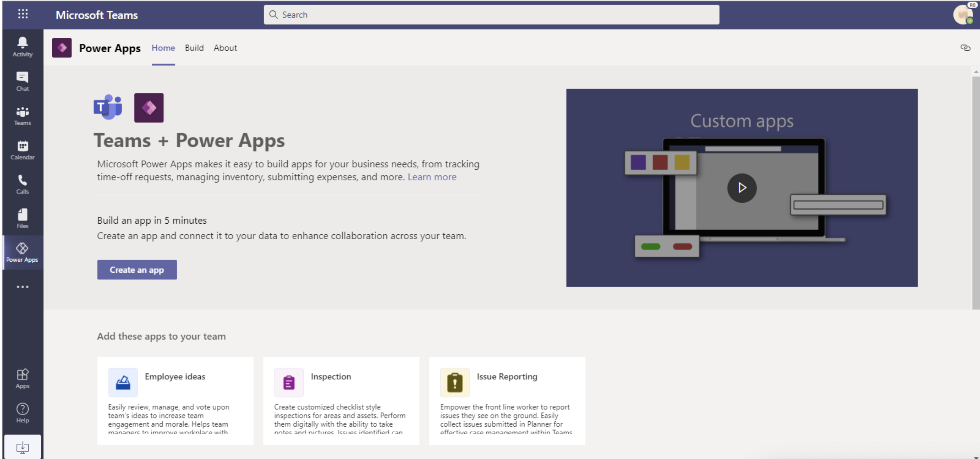This screenshot has height=459, width=980.
Task: Click the 'Build an app in 5 minutes' text
Action: [x=152, y=220]
